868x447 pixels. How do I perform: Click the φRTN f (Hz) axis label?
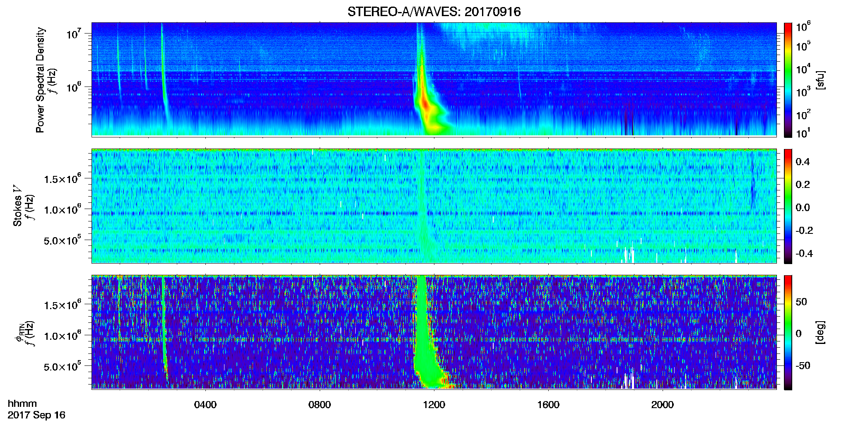pos(24,333)
